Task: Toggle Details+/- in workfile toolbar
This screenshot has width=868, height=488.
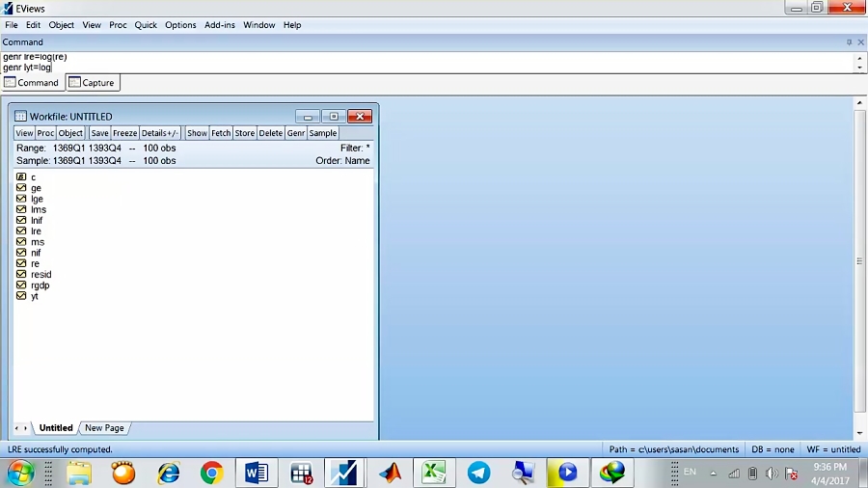Action: click(x=160, y=133)
